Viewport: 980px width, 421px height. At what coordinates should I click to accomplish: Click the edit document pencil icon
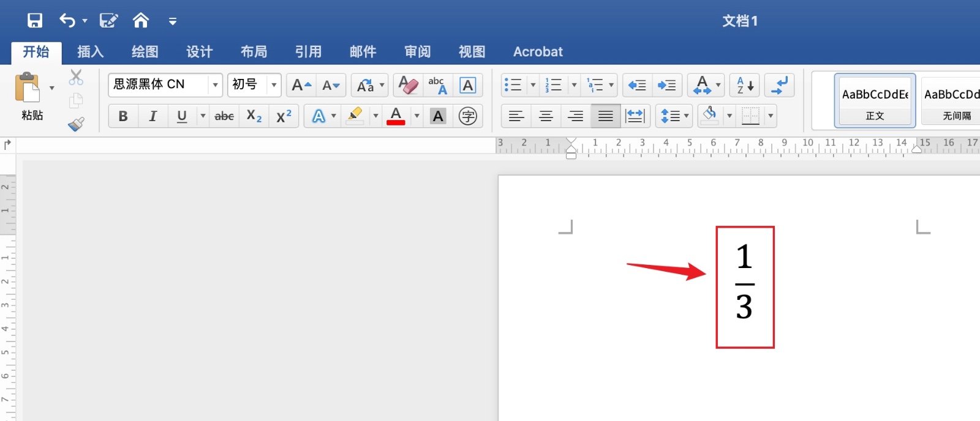(x=108, y=21)
